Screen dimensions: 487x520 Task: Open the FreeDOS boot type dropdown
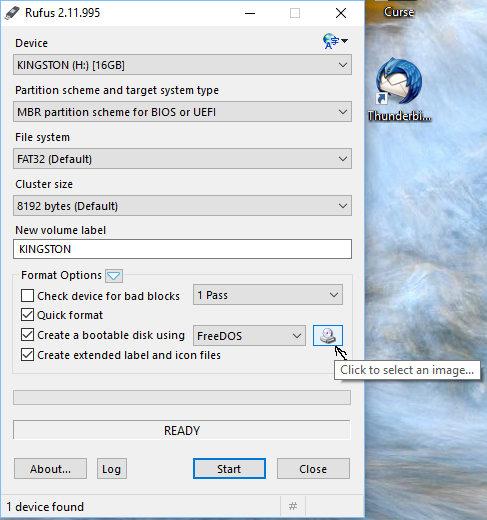(249, 336)
